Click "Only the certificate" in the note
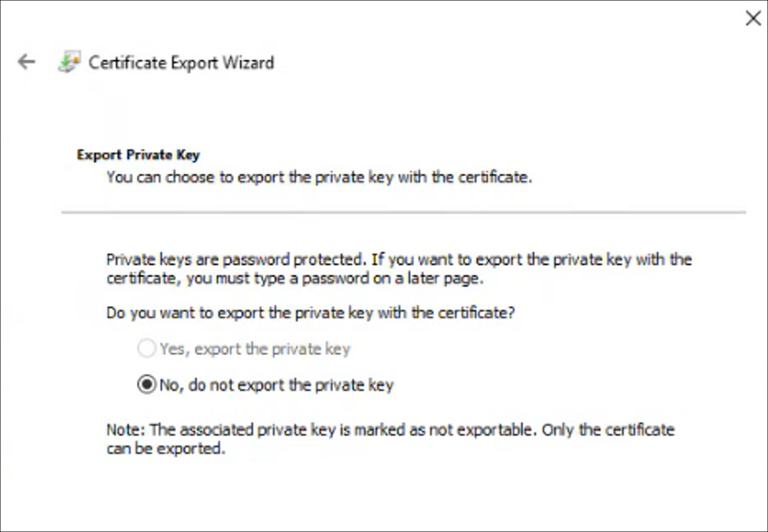Screen dimensions: 768x532 click(x=608, y=430)
